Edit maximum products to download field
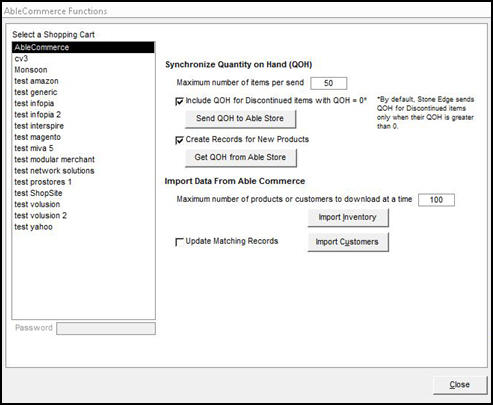The height and width of the screenshot is (405, 493). [436, 200]
